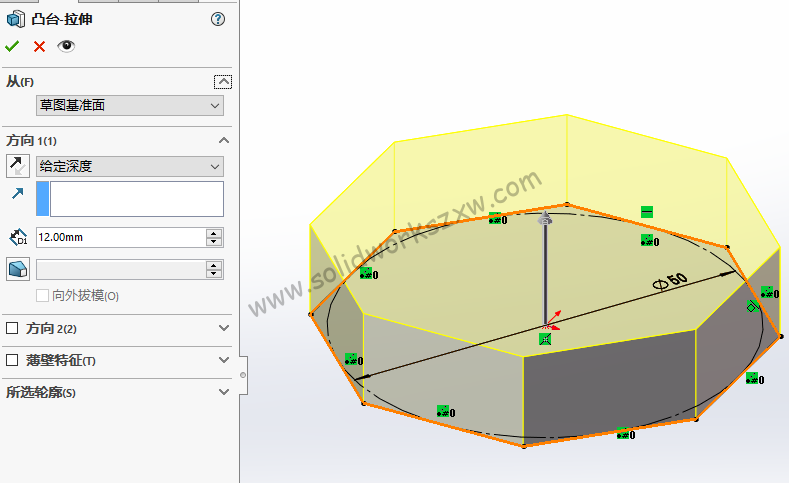The width and height of the screenshot is (789, 483).
Task: Expand the 所选轮廓(S) section
Action: pyautogui.click(x=224, y=392)
